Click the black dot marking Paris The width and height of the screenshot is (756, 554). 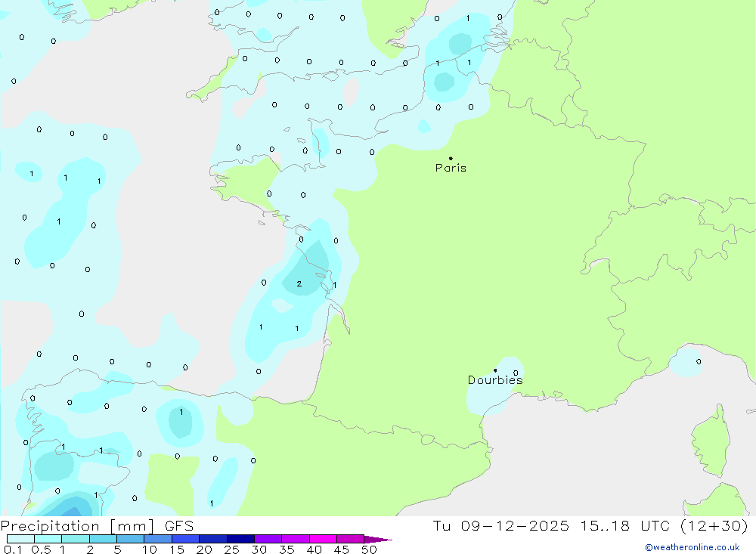point(451,158)
